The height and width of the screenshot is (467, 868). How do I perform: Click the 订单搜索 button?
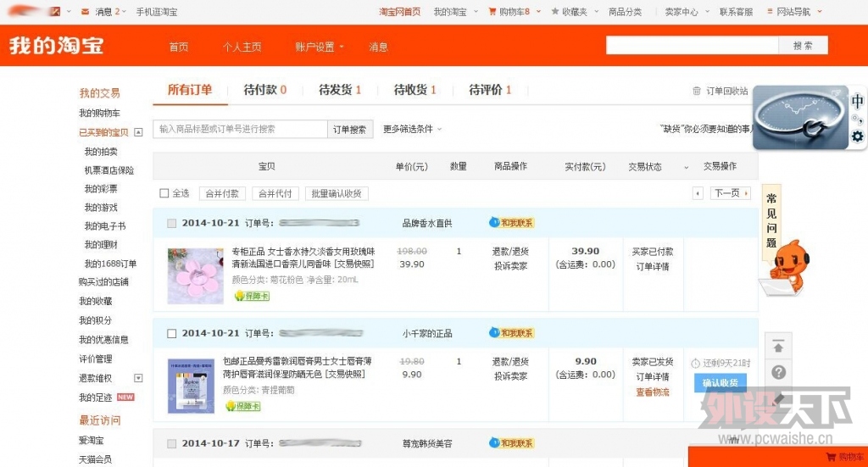point(350,130)
